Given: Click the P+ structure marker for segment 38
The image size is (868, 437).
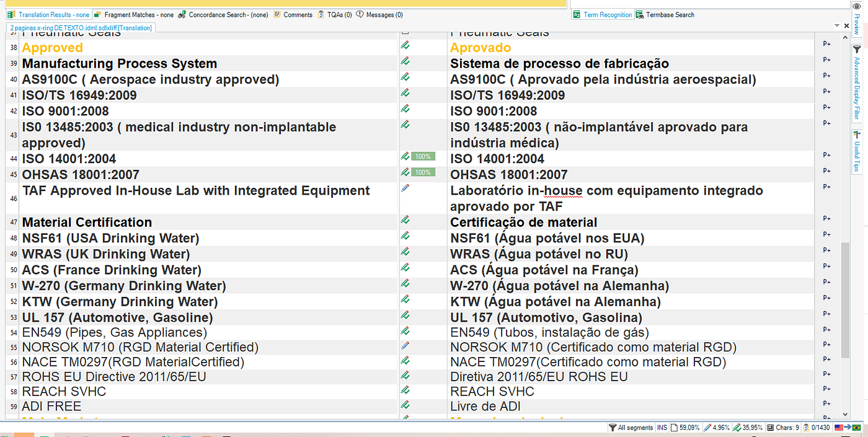Looking at the screenshot, I should [x=826, y=44].
